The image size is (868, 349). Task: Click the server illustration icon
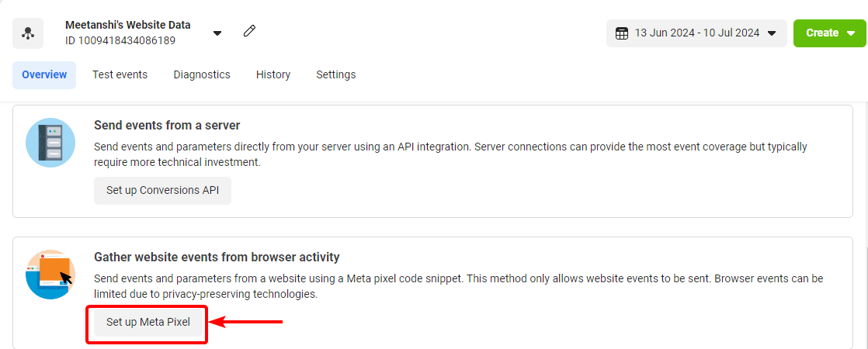50,143
